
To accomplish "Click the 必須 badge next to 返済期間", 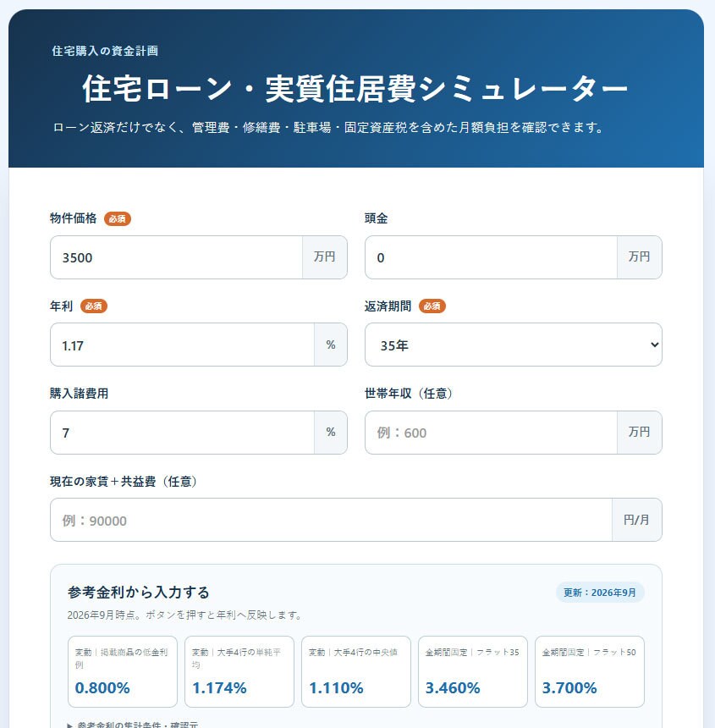I will (x=432, y=306).
